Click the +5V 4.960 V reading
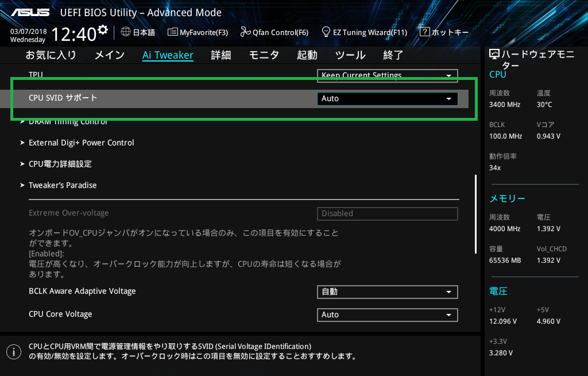Image resolution: width=588 pixels, height=376 pixels. click(x=548, y=321)
